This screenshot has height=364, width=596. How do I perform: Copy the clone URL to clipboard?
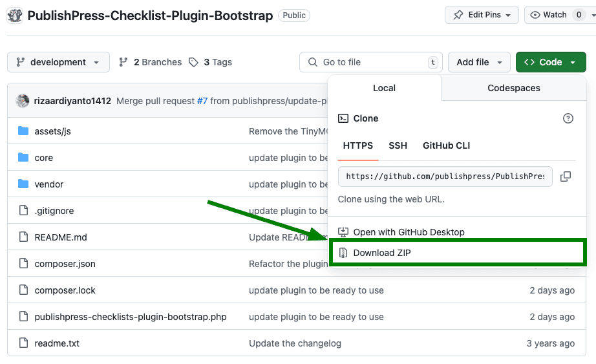(x=565, y=177)
